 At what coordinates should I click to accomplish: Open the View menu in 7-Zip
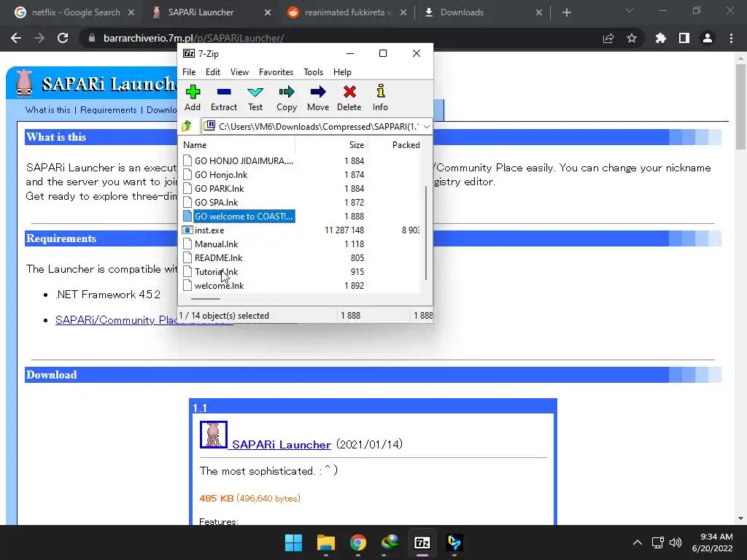click(239, 72)
